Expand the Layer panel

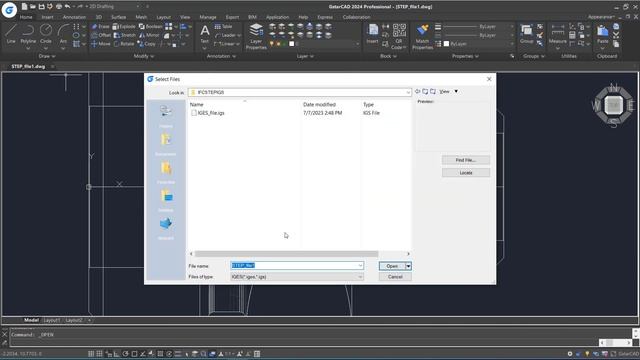point(305,56)
